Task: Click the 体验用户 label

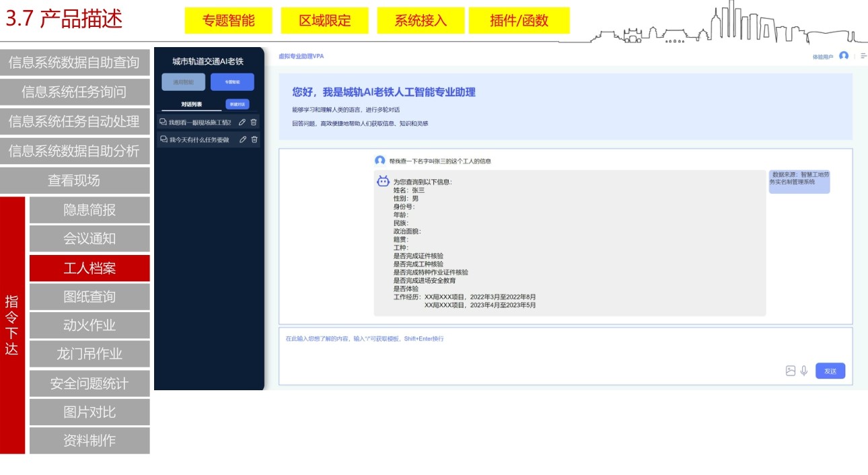Action: [823, 57]
